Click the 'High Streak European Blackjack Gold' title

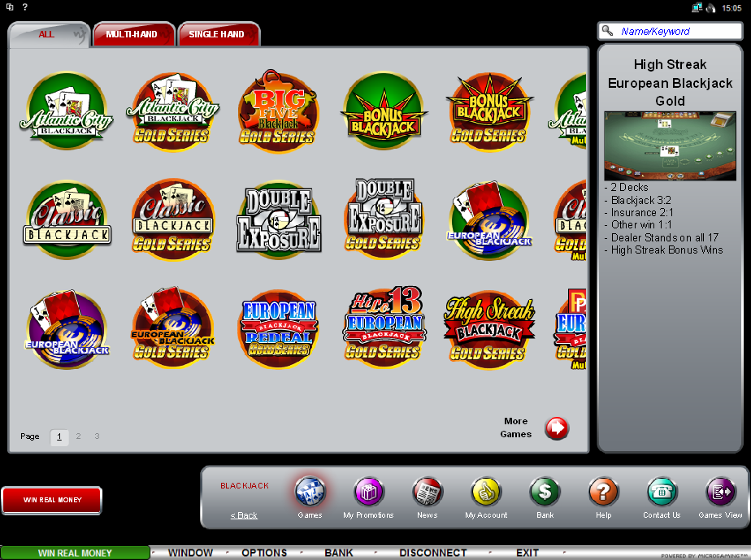click(670, 82)
